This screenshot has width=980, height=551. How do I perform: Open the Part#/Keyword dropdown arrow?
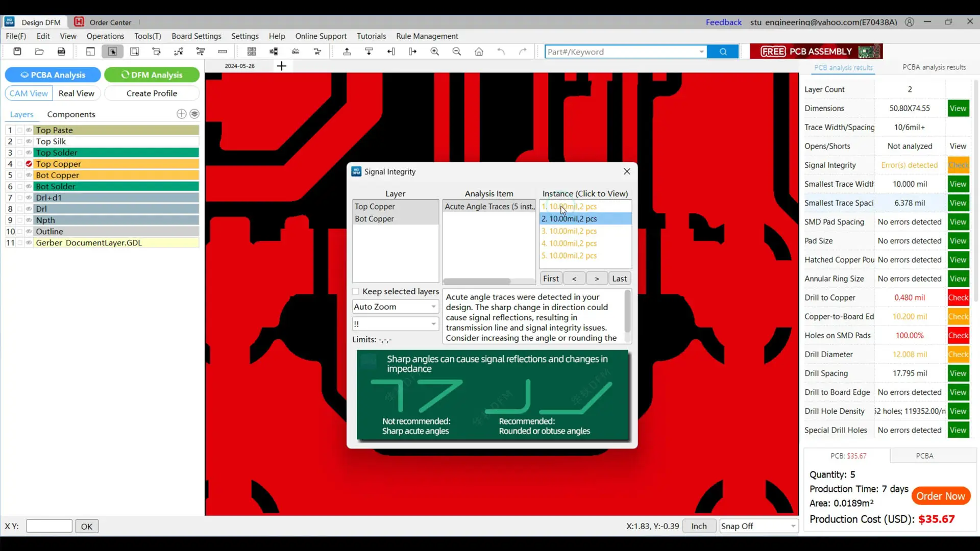pos(701,52)
